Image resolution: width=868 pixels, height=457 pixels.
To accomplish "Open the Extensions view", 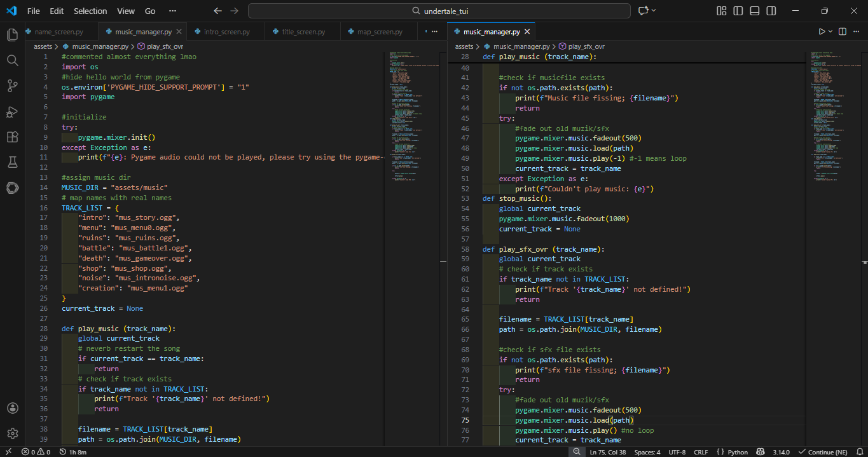I will [x=12, y=137].
